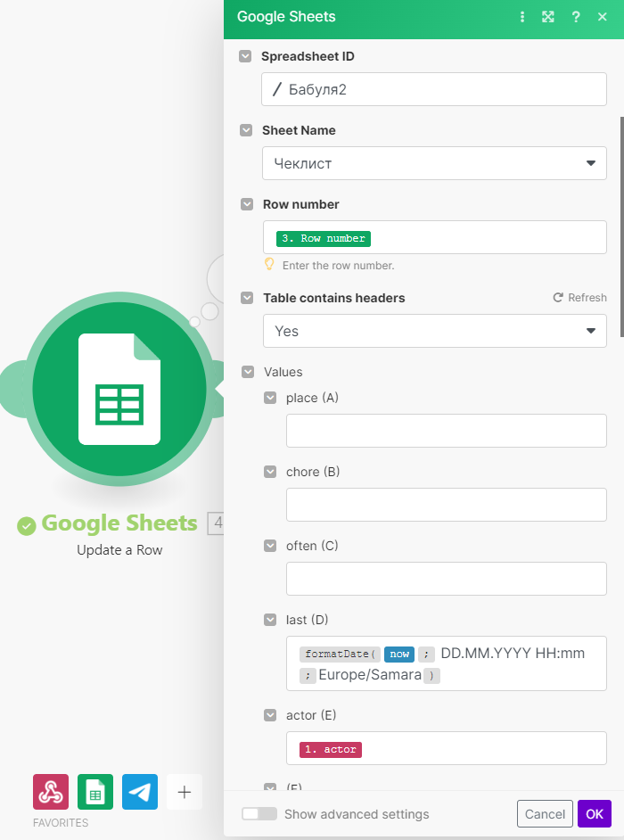Toggle the chore (B) field checkbox

[270, 472]
